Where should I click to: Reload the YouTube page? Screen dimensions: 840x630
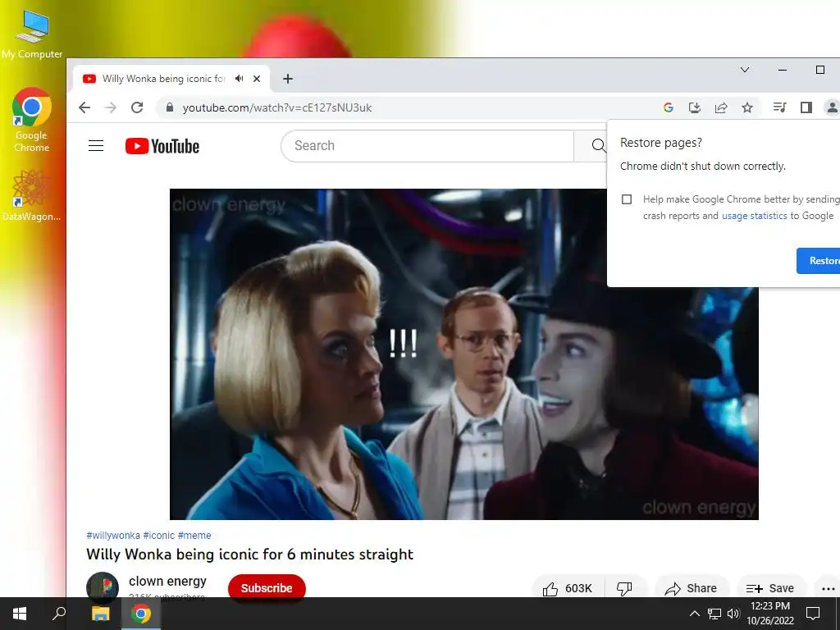[x=137, y=107]
